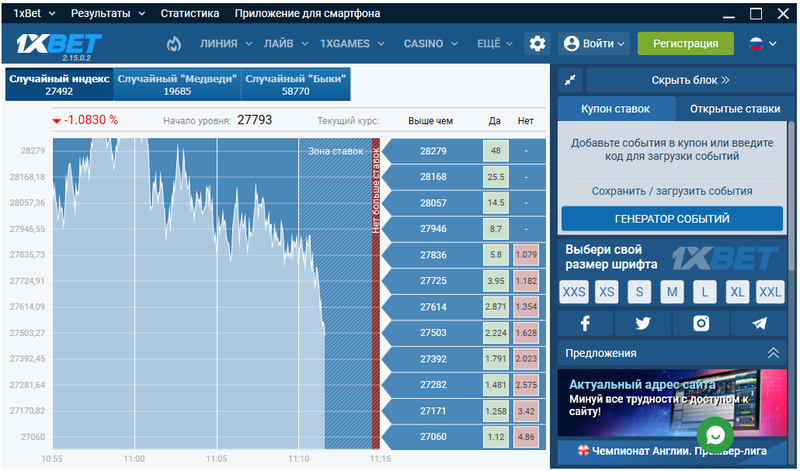This screenshot has height=471, width=800.
Task: Bet Нет 2.575 on level 27282
Action: [526, 385]
